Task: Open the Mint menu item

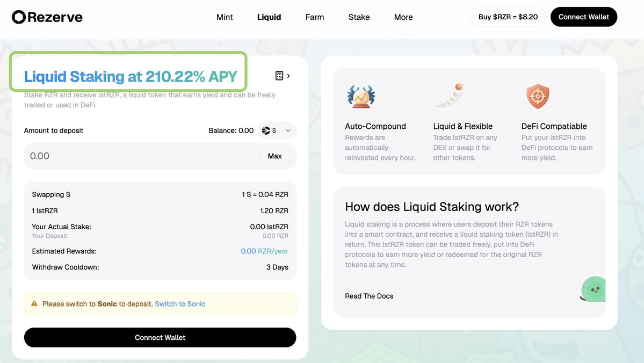Action: coord(225,17)
